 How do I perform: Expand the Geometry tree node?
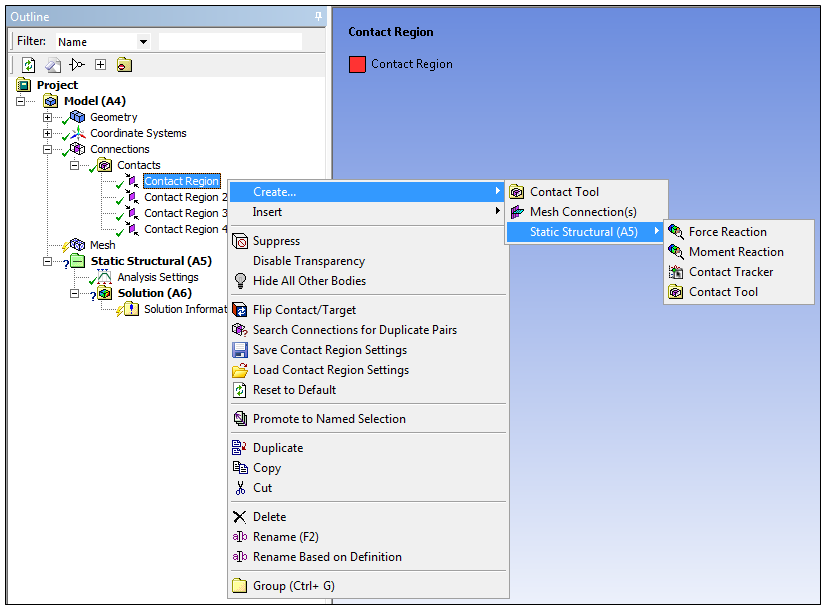(x=48, y=117)
